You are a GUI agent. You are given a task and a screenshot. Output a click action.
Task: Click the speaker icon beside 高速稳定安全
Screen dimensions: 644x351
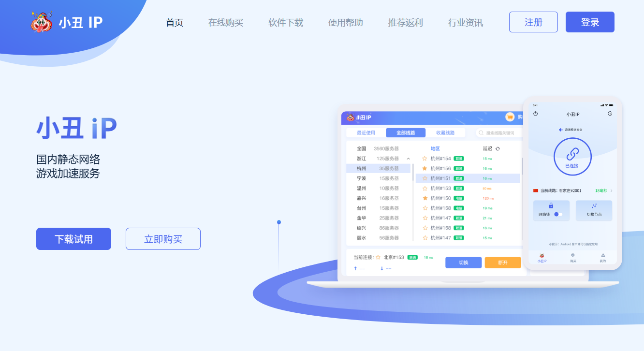coord(561,130)
